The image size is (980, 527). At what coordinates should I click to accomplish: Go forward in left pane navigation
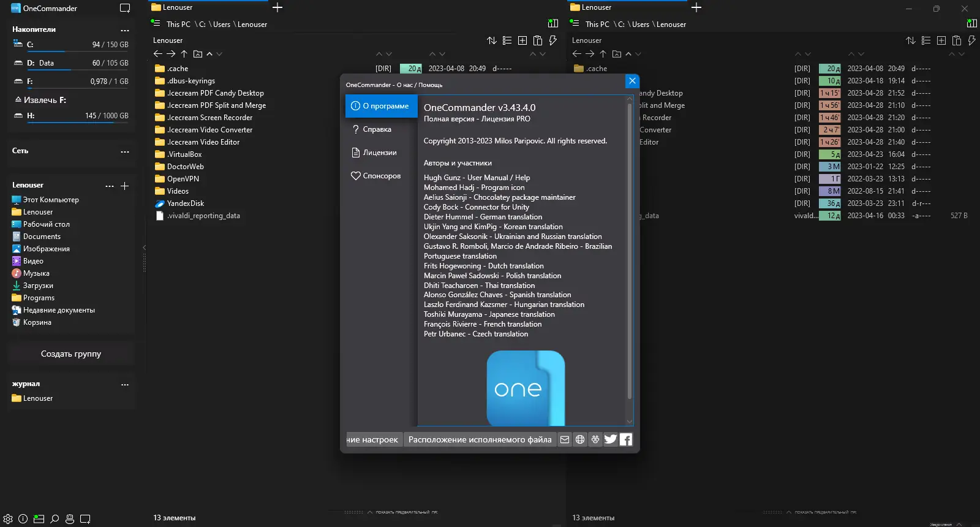[171, 54]
